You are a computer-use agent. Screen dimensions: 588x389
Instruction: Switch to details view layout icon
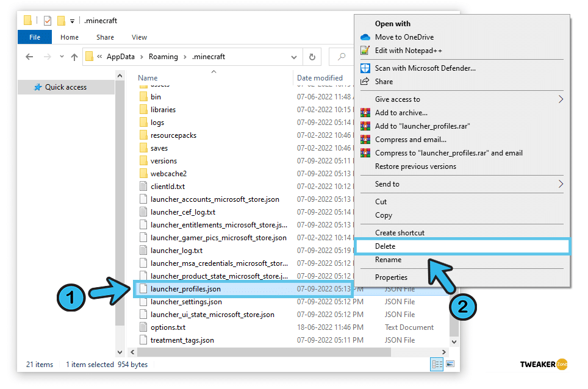coord(437,364)
